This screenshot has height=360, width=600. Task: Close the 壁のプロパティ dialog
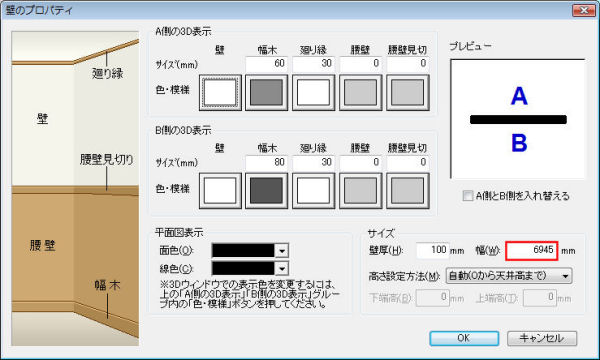[x=584, y=10]
